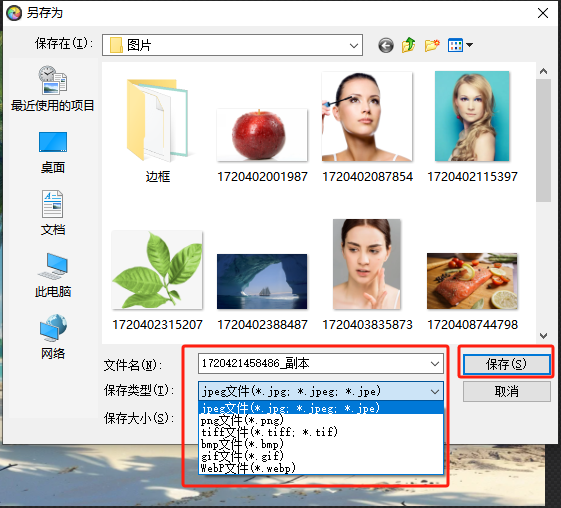This screenshot has height=508, width=561.
Task: Go to 桌面 in the sidebar
Action: click(x=53, y=152)
